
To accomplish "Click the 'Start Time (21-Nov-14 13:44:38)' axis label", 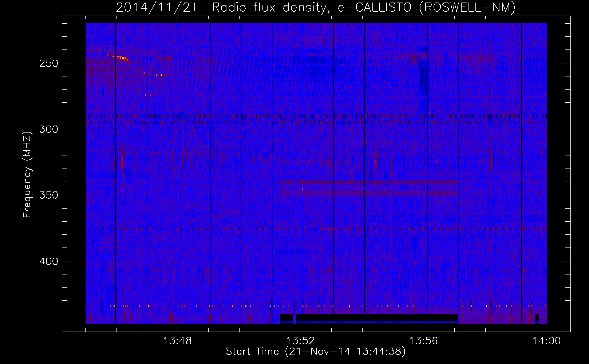I will 316,352.
